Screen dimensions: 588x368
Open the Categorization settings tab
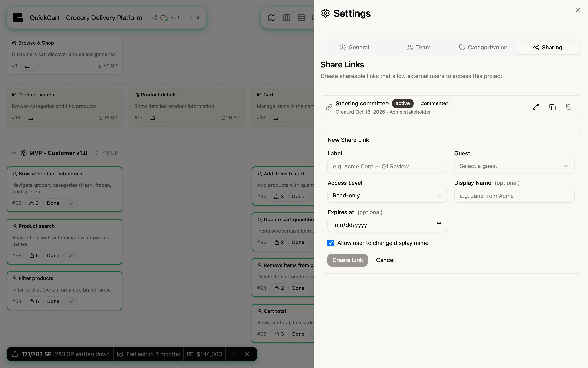pos(483,47)
